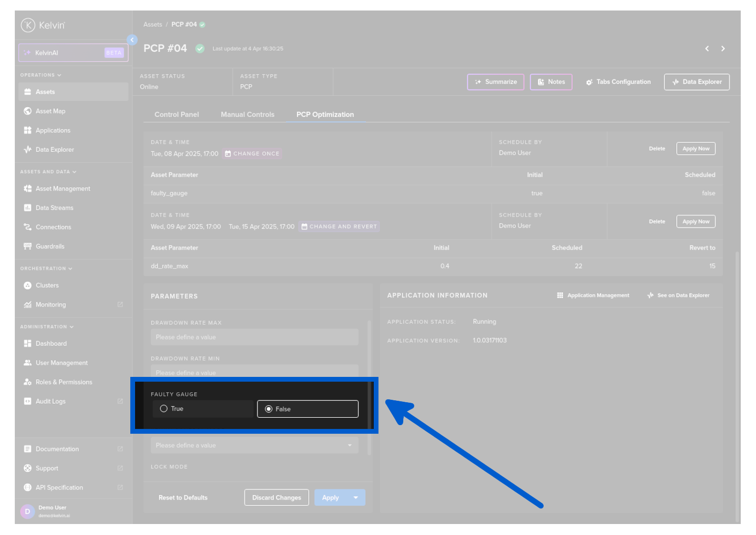Go to previous asset using left chevron

707,49
